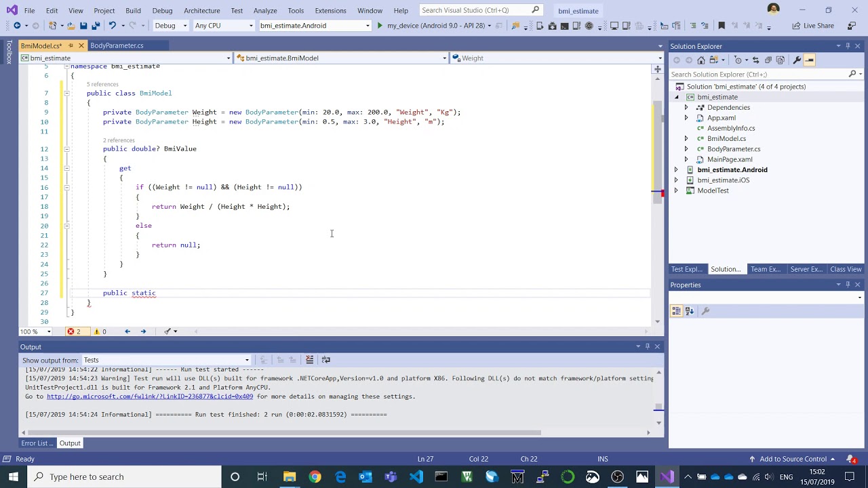Open the editor zoom 100 % dropdown
This screenshot has width=868, height=488.
click(35, 331)
